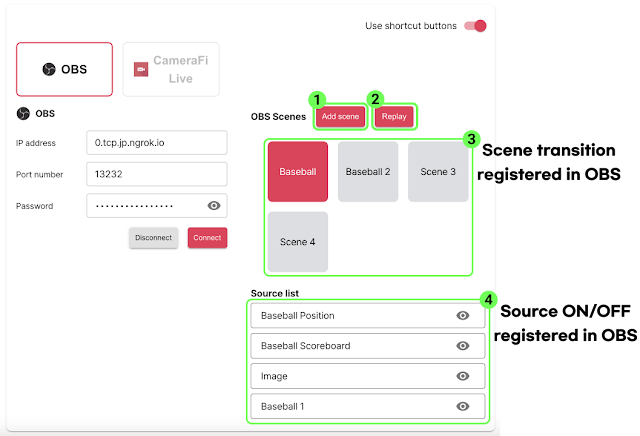Click the OBS Scenes label

(278, 117)
